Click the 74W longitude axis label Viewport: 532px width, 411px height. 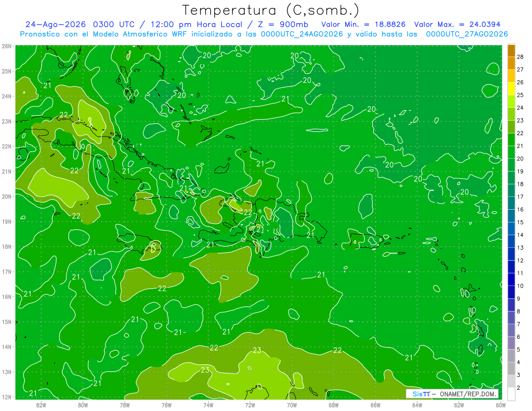(x=208, y=405)
